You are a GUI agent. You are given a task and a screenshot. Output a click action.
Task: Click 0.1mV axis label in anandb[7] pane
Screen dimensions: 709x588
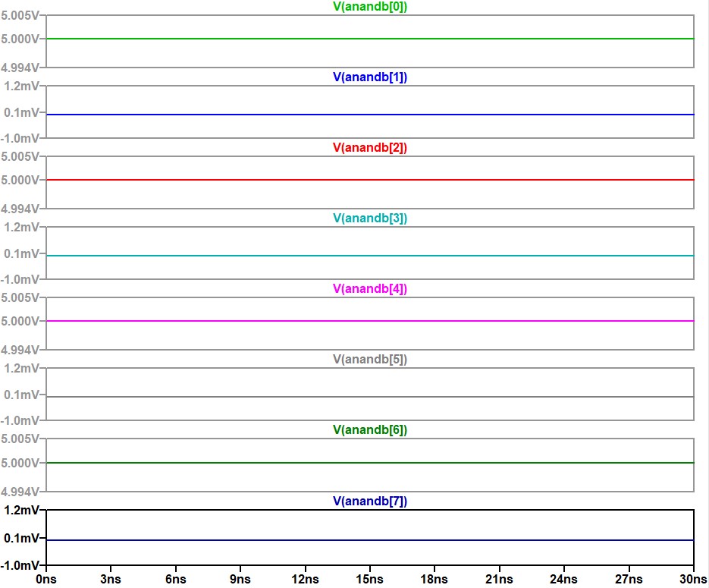coord(22,538)
